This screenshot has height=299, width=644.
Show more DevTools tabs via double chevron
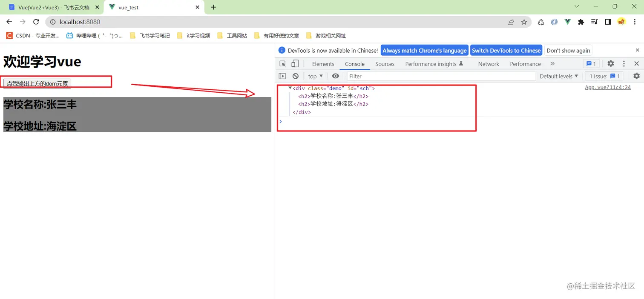click(x=552, y=64)
